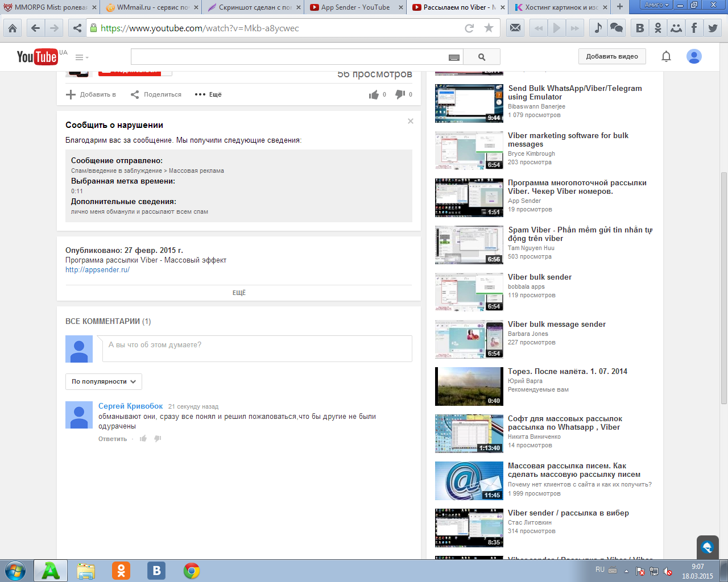Show hidden tray icons with the arrow
The width and height of the screenshot is (728, 582).
pyautogui.click(x=626, y=571)
